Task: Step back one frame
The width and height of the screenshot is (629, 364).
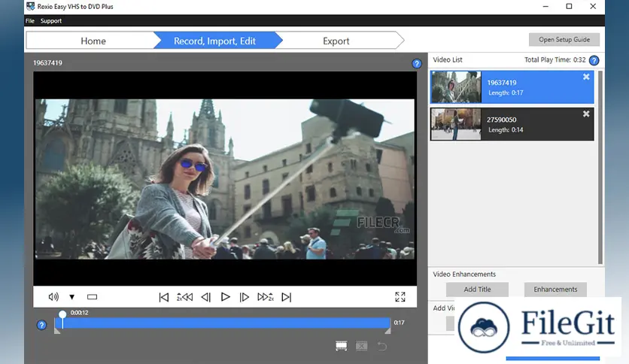Action: (206, 297)
